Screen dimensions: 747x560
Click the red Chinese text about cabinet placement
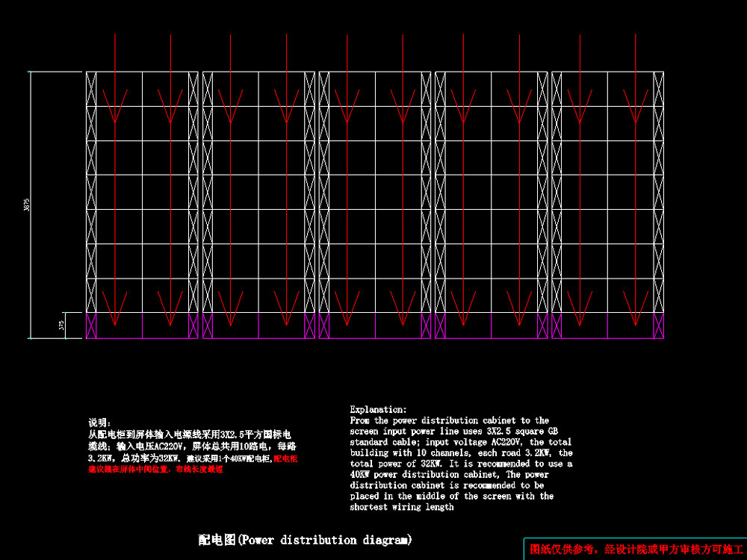tap(155, 470)
